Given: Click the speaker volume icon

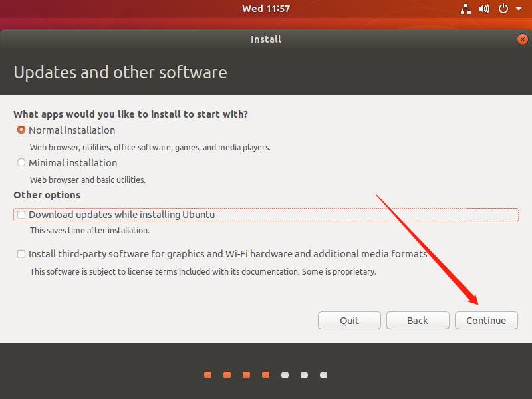Looking at the screenshot, I should [x=484, y=9].
